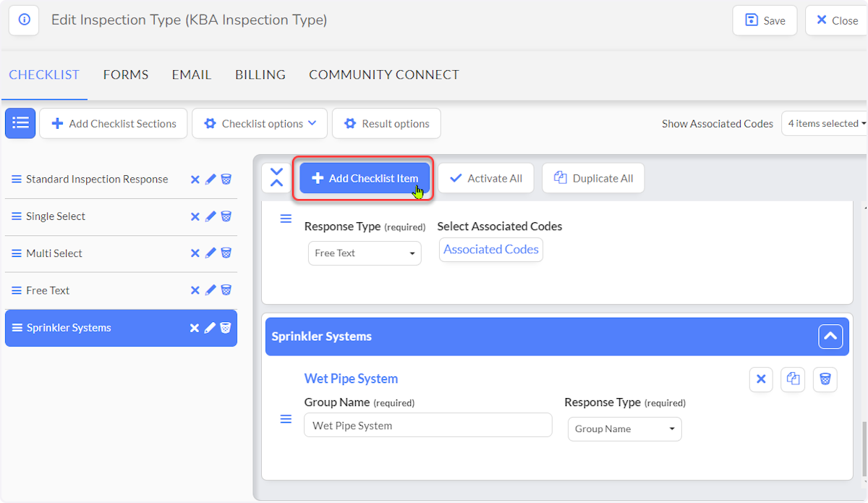The image size is (868, 503).
Task: Click the Close button
Action: click(x=836, y=20)
